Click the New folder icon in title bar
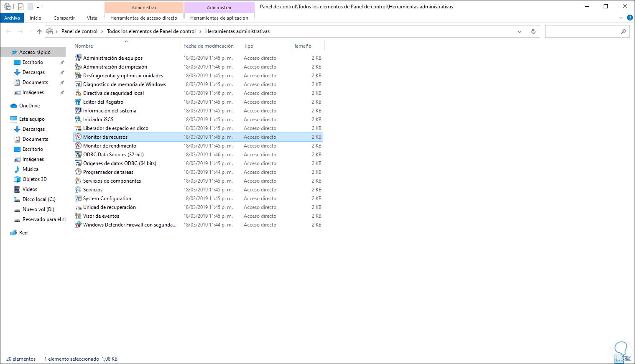 coord(30,7)
